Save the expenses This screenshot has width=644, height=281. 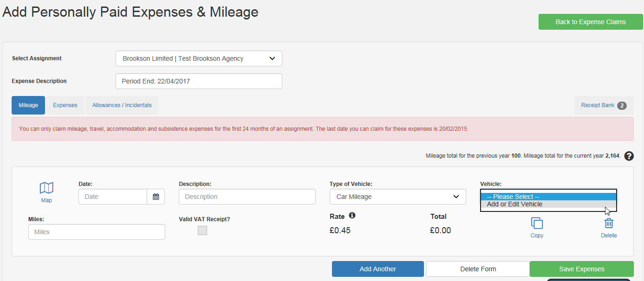coord(581,269)
